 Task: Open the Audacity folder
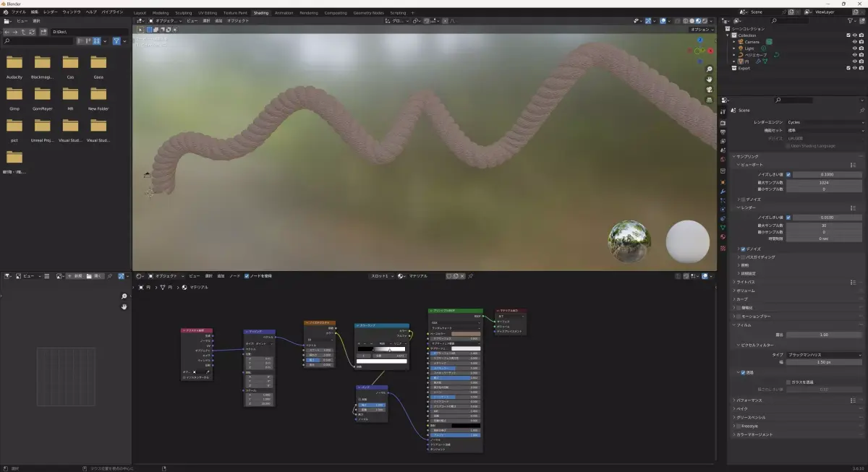[x=14, y=66]
